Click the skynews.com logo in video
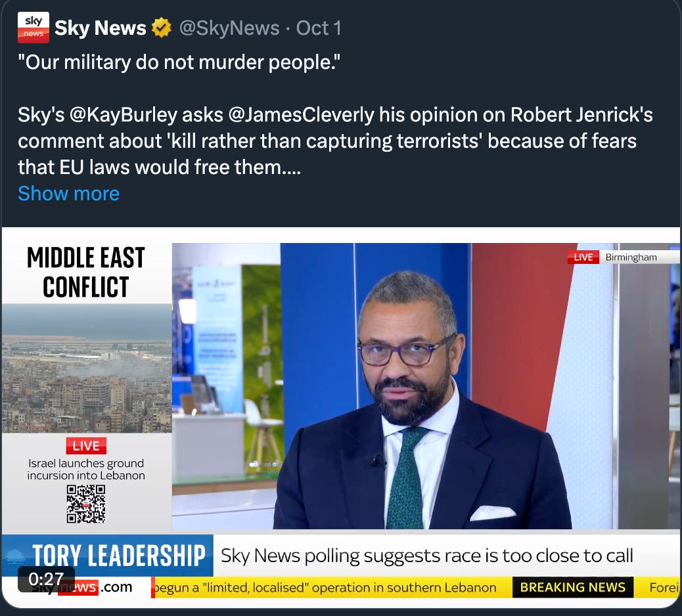Image resolution: width=682 pixels, height=616 pixels. point(82,587)
